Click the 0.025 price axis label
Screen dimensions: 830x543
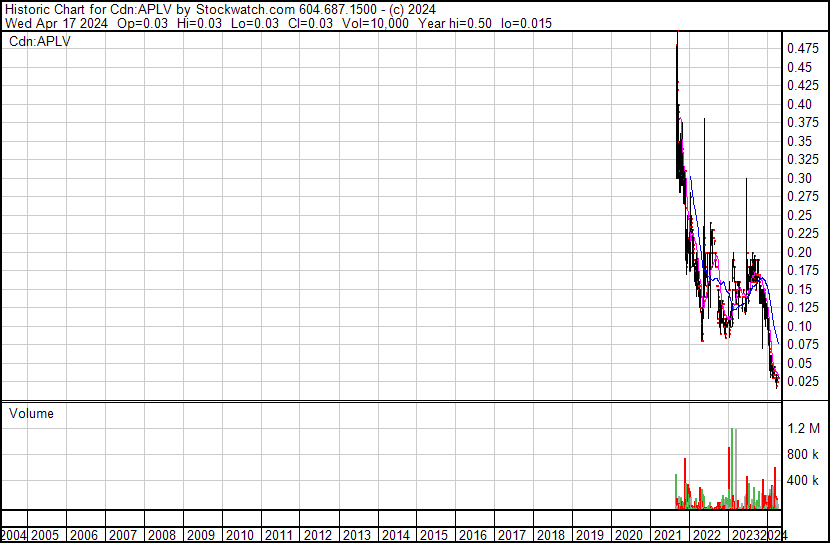pos(802,381)
